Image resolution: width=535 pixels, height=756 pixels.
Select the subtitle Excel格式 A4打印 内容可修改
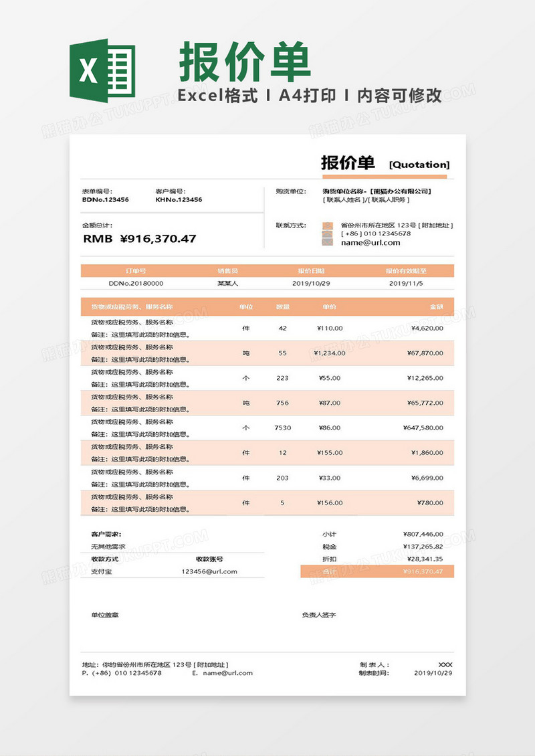coord(310,96)
